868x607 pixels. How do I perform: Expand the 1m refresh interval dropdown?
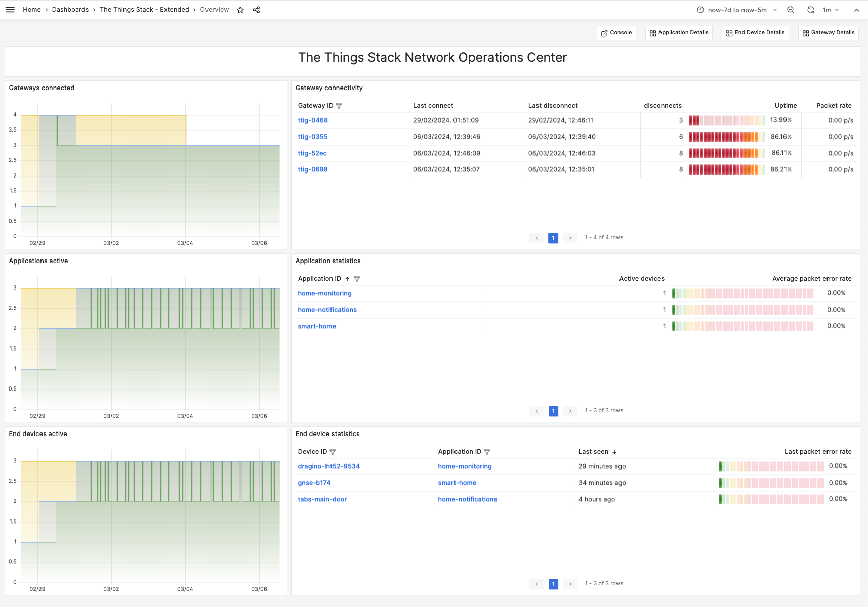point(831,10)
